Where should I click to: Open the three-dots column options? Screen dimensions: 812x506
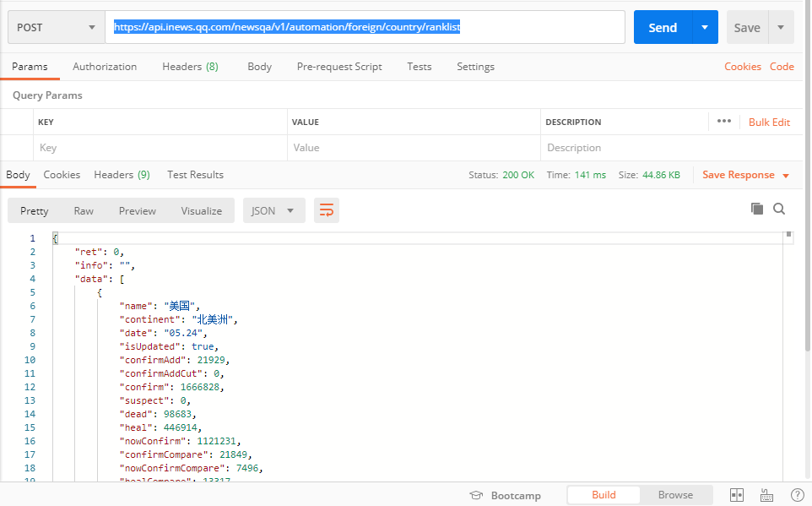[x=724, y=122]
